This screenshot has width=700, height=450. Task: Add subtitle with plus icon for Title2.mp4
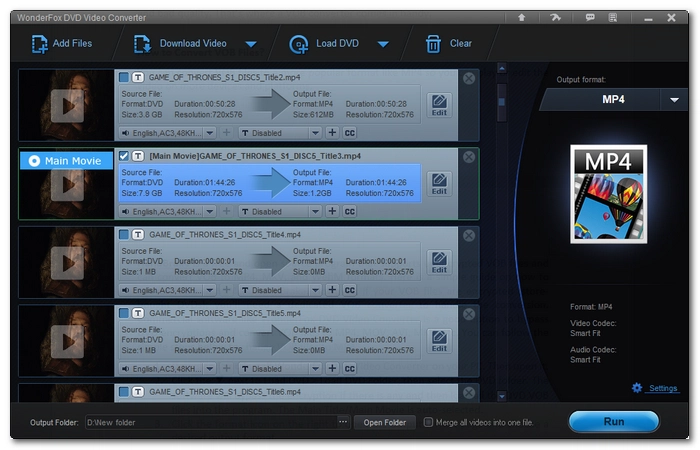point(332,133)
